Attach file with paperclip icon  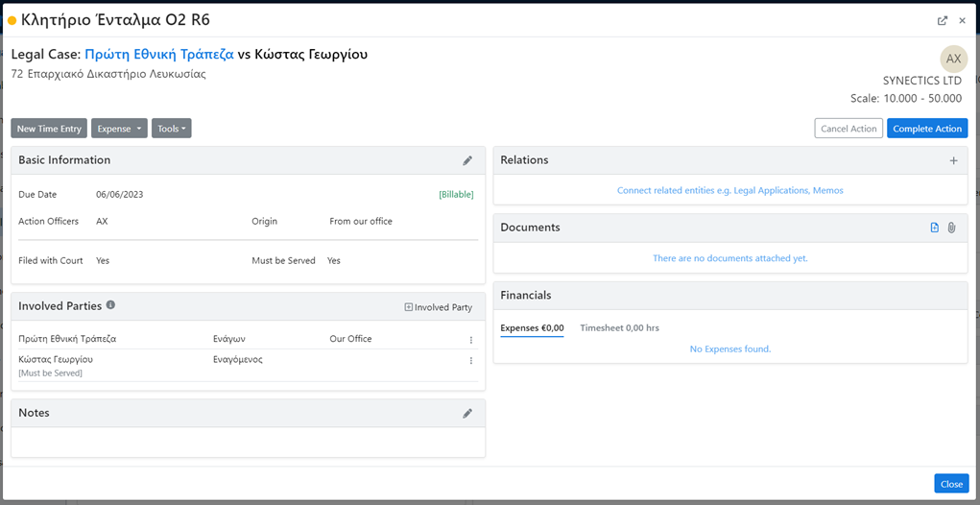coord(952,228)
